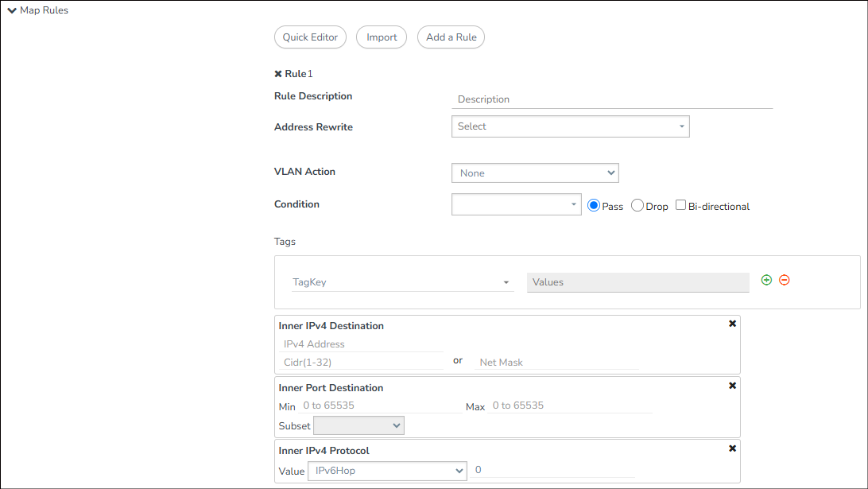Select the Drop radio button
This screenshot has width=868, height=489.
coord(637,206)
